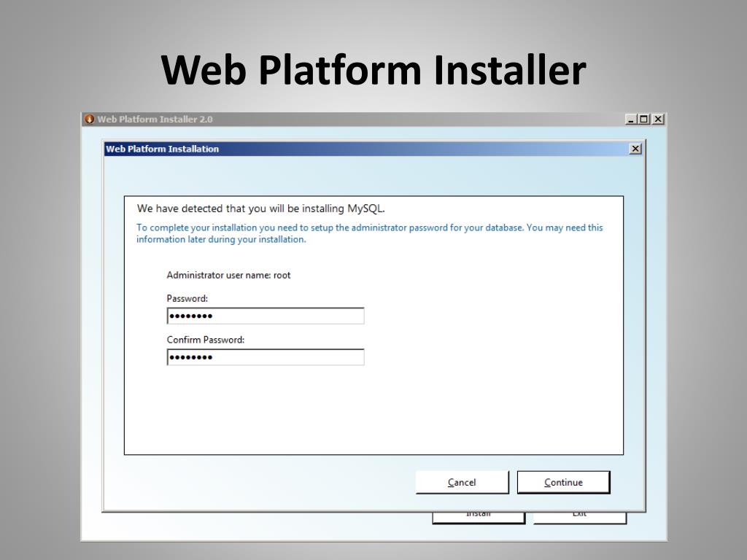Cancel the MySQL password setup
This screenshot has height=560, width=747.
point(462,483)
